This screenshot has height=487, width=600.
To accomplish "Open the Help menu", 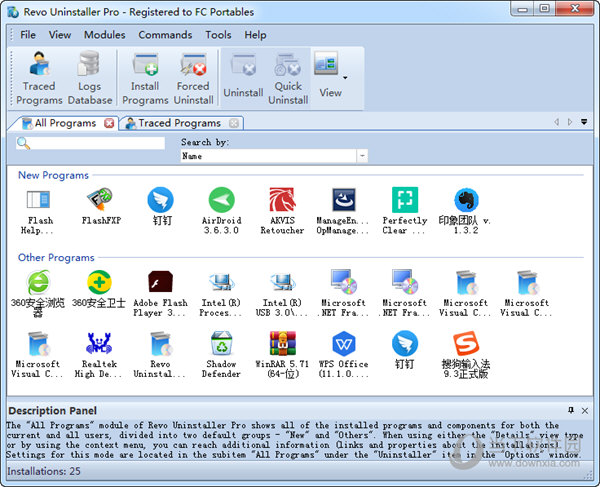I will coord(255,35).
